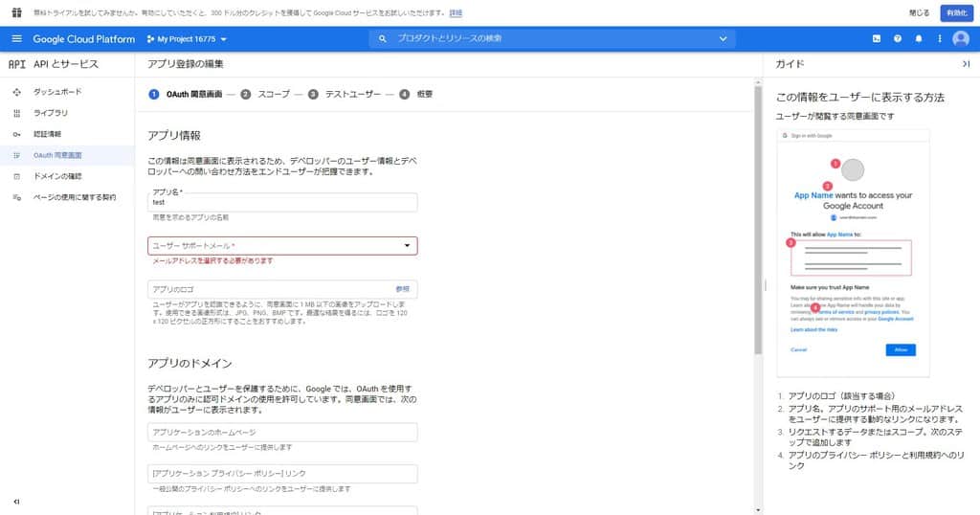Go to ページの使用に関する契約
The image size is (980, 515).
pyautogui.click(x=75, y=197)
